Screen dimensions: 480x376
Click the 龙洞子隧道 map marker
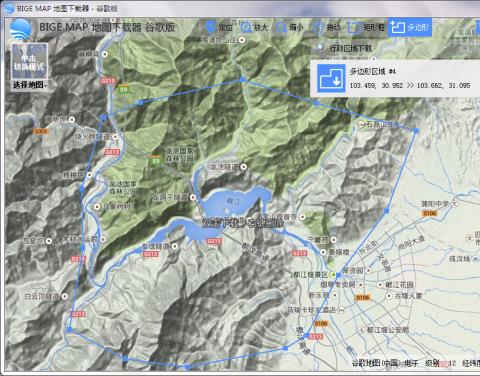(x=193, y=197)
